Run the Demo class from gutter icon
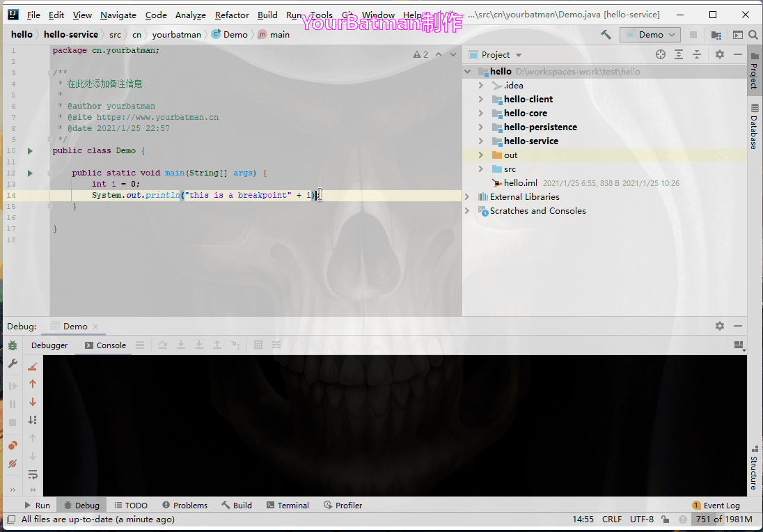 tap(30, 151)
